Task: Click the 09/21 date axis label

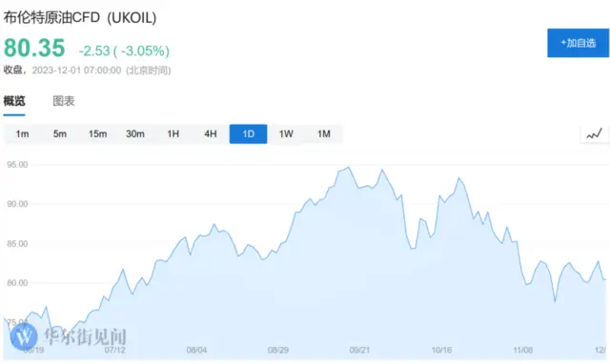Action: 359,350
